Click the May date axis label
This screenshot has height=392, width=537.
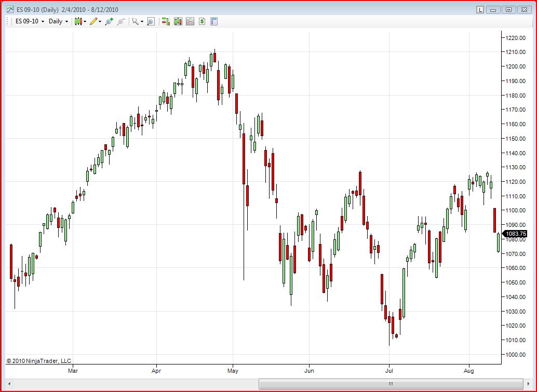coord(233,371)
